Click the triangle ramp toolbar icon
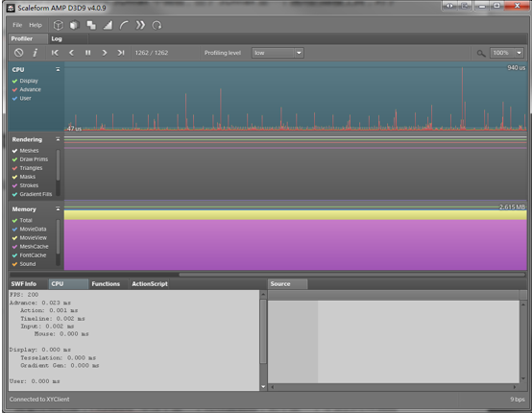 coord(108,25)
